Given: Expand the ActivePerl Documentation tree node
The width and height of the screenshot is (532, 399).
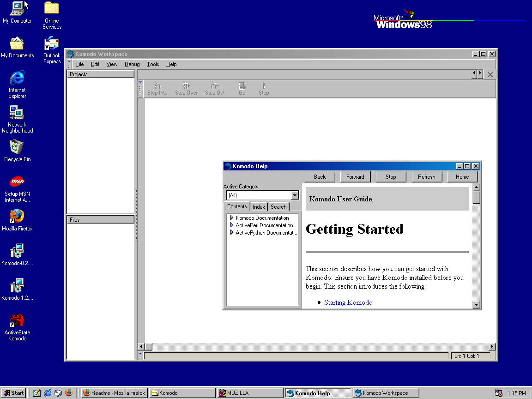Looking at the screenshot, I should (x=232, y=225).
